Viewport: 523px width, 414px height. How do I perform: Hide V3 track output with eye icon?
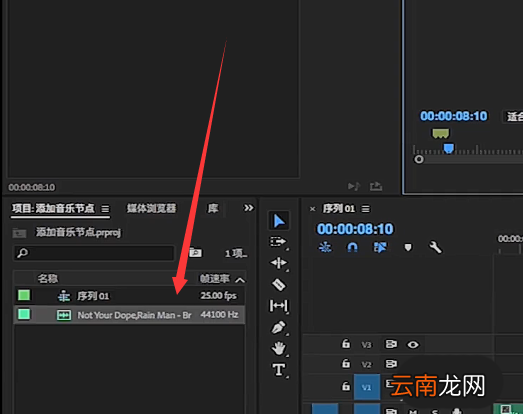pos(413,344)
